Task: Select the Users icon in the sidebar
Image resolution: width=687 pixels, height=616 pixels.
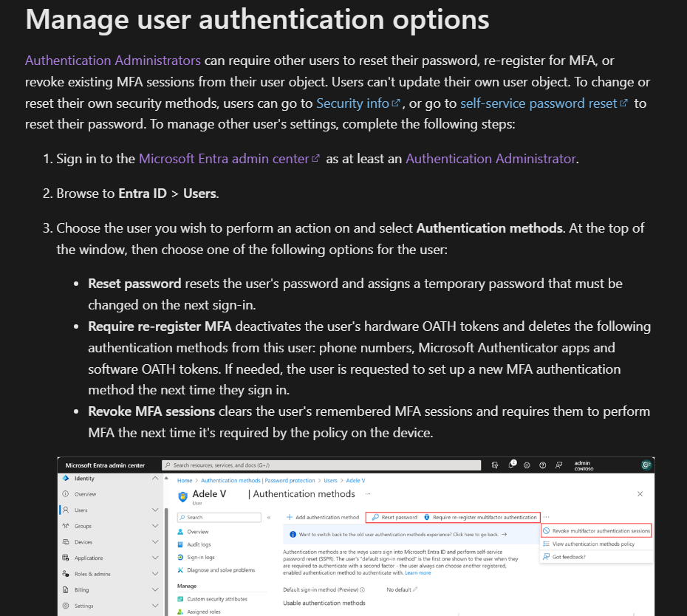Action: [x=66, y=510]
